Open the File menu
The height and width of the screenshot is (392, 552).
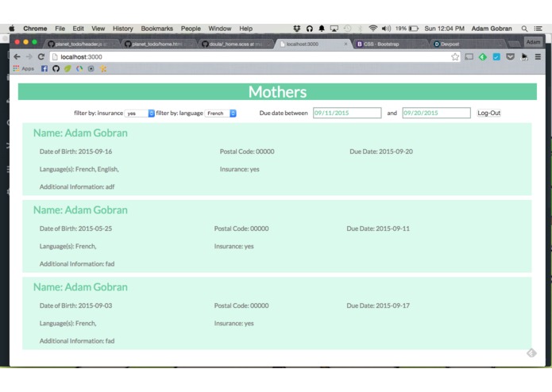[60, 29]
